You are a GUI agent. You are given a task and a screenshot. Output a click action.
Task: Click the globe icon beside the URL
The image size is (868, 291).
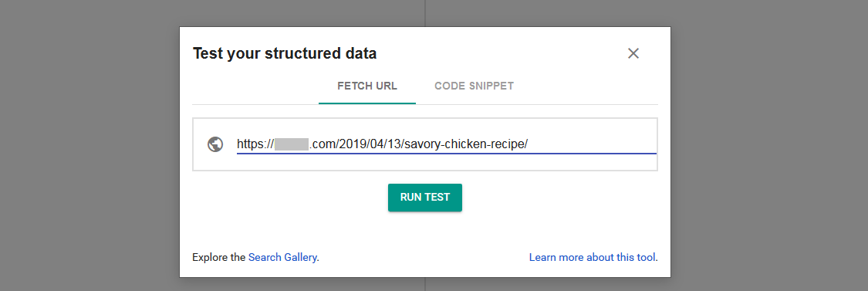[x=215, y=144]
